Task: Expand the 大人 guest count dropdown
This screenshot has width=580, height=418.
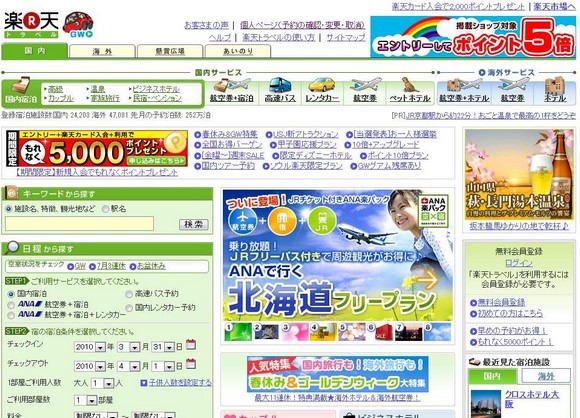Action: (108, 383)
